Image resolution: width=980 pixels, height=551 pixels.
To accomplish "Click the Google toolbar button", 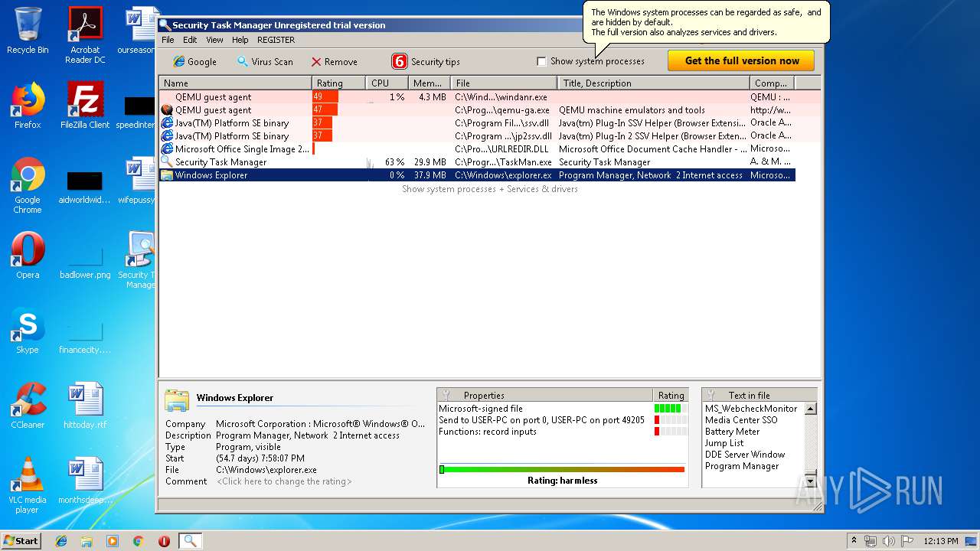I will point(194,61).
